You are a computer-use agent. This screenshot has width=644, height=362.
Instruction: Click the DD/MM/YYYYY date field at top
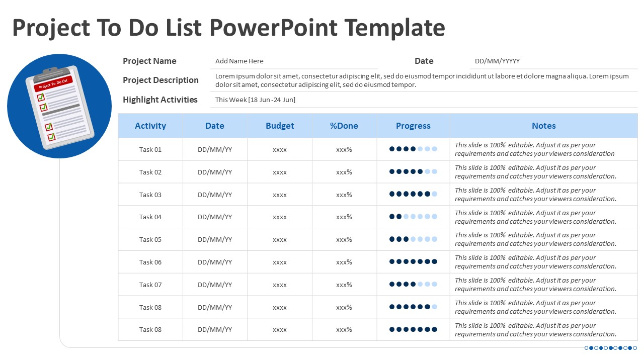(497, 61)
